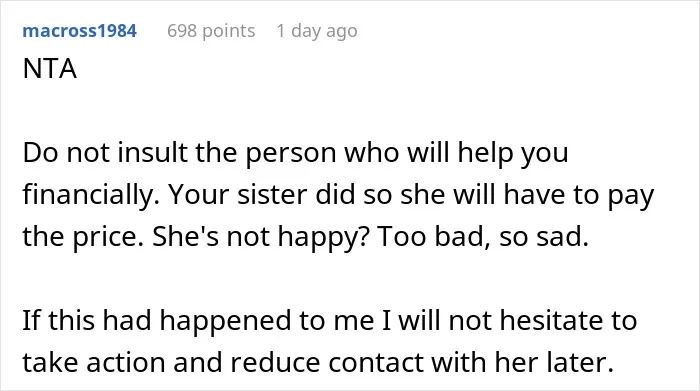Open macross1984 user profile link
The height and width of the screenshot is (391, 700).
pyautogui.click(x=79, y=31)
